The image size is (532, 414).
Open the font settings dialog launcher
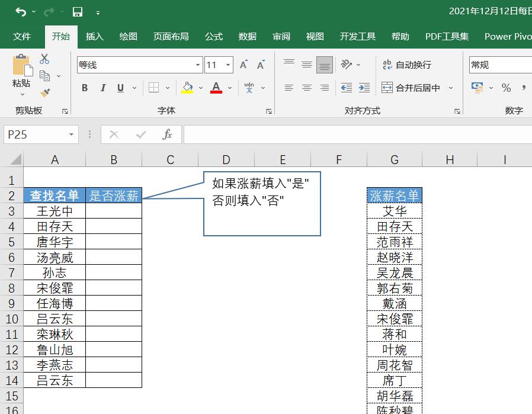[x=269, y=111]
